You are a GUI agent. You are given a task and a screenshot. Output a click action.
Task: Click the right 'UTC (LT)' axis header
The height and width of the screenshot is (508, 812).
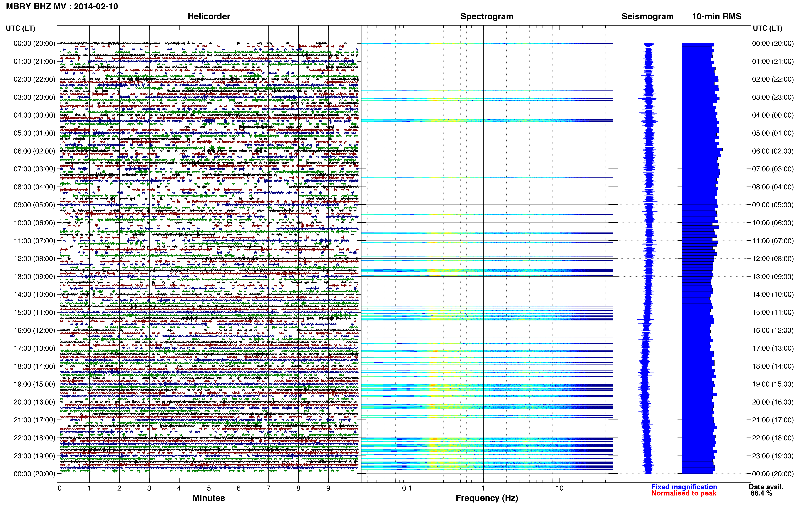click(767, 28)
